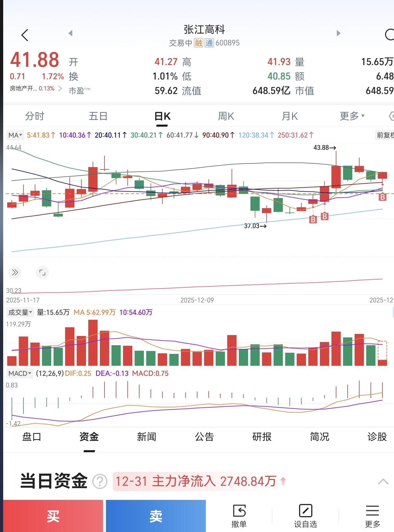Screen dimensions: 394x532
Task: Open the 盘口 tab
Action: pos(32,437)
